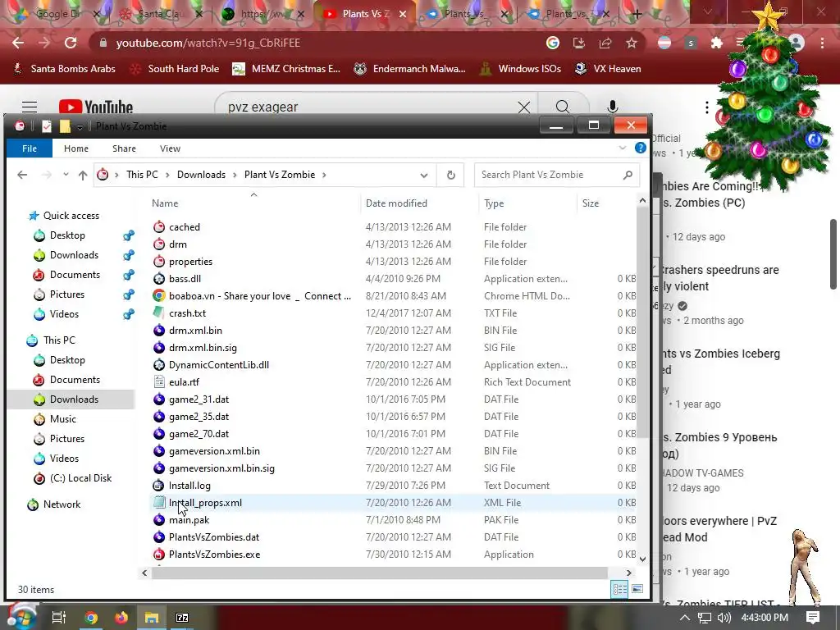Open the South Hard Pole bookmark

coord(176,69)
